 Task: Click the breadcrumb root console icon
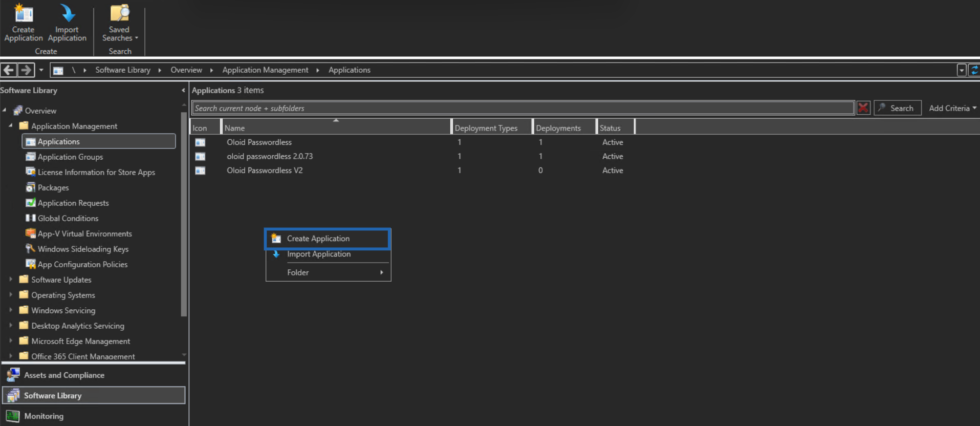(58, 70)
